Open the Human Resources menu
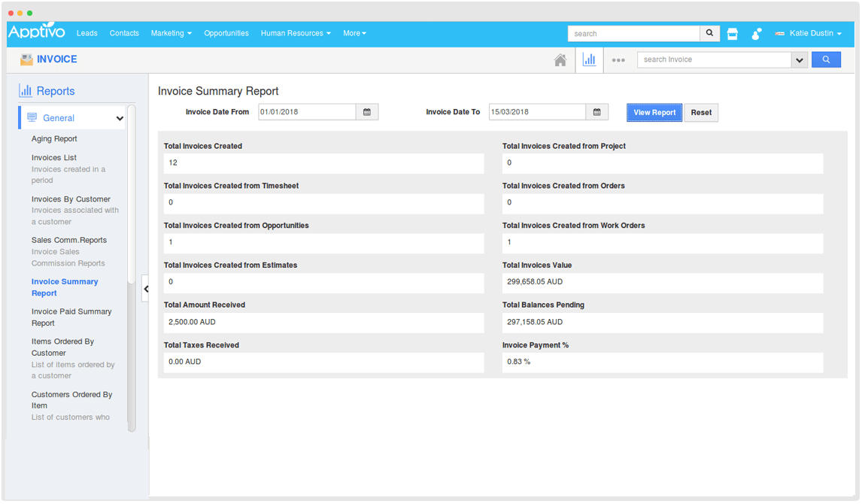Screen dimensions: 865x504 point(295,33)
